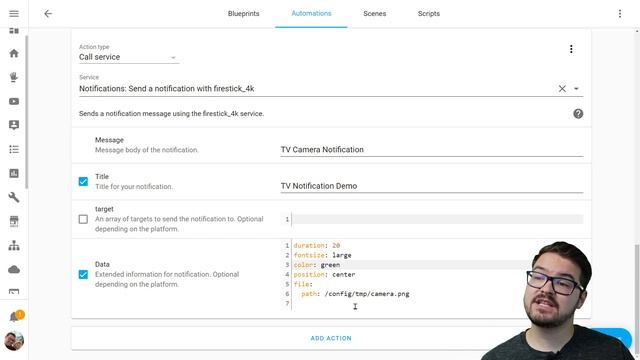The width and height of the screenshot is (640, 360).
Task: Enable the target checkbox
Action: [x=83, y=219]
